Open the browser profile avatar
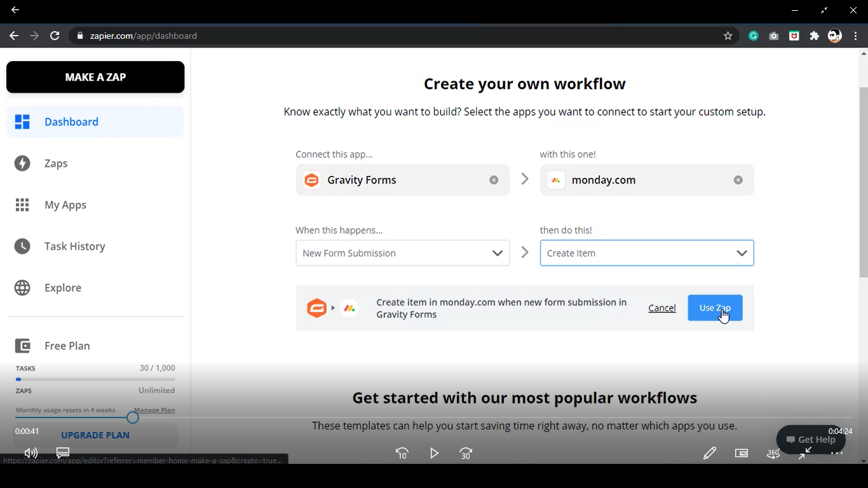The height and width of the screenshot is (488, 868). [835, 36]
